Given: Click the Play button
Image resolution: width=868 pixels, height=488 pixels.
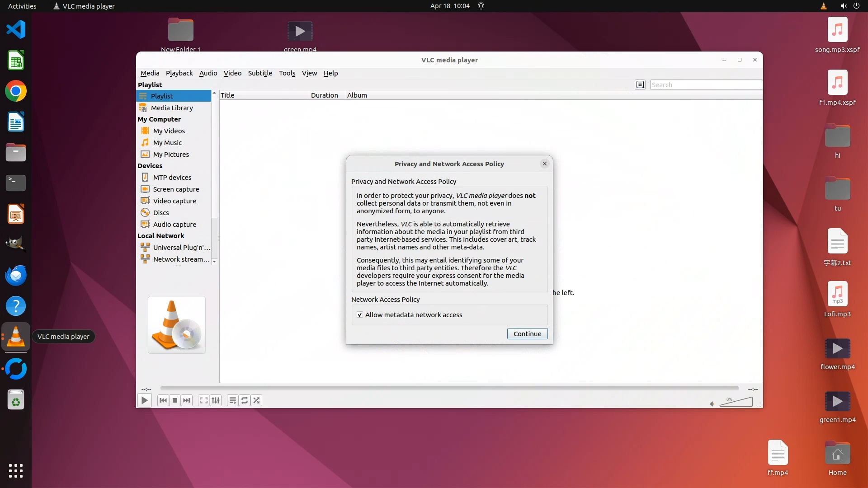Looking at the screenshot, I should (x=144, y=400).
